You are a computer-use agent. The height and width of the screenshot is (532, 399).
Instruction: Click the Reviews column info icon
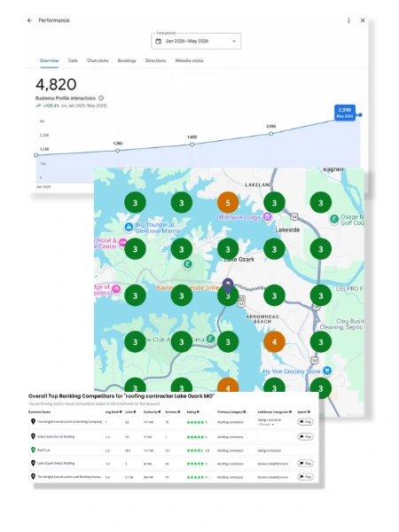179,412
